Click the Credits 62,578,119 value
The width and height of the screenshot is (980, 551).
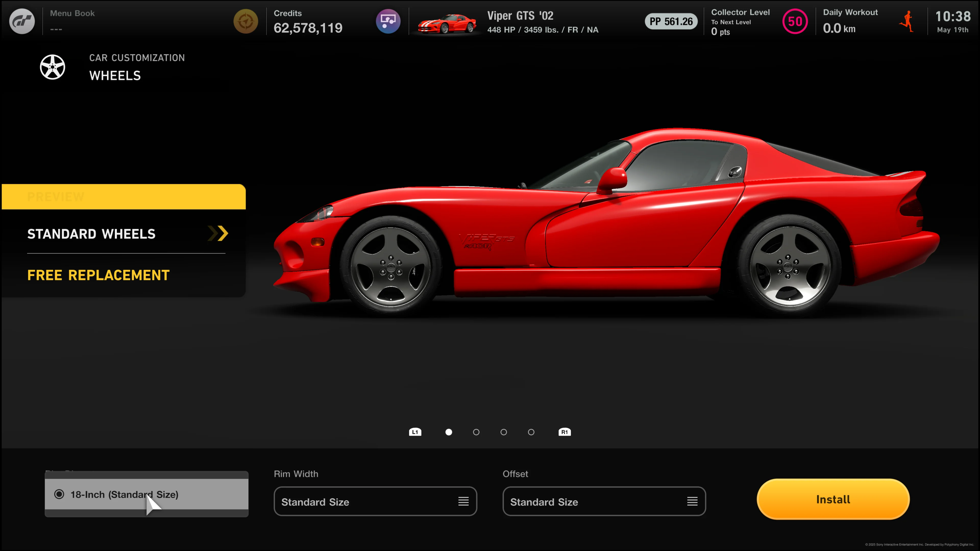click(x=308, y=28)
